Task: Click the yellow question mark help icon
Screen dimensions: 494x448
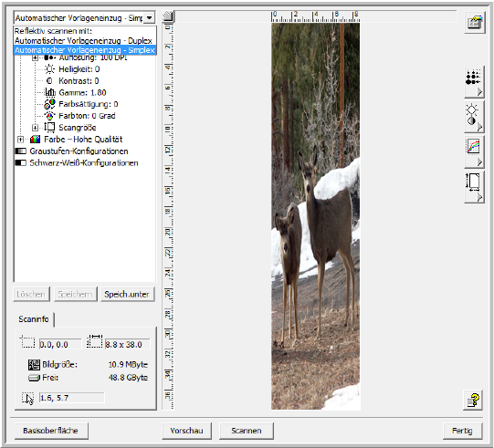Action: click(x=473, y=401)
